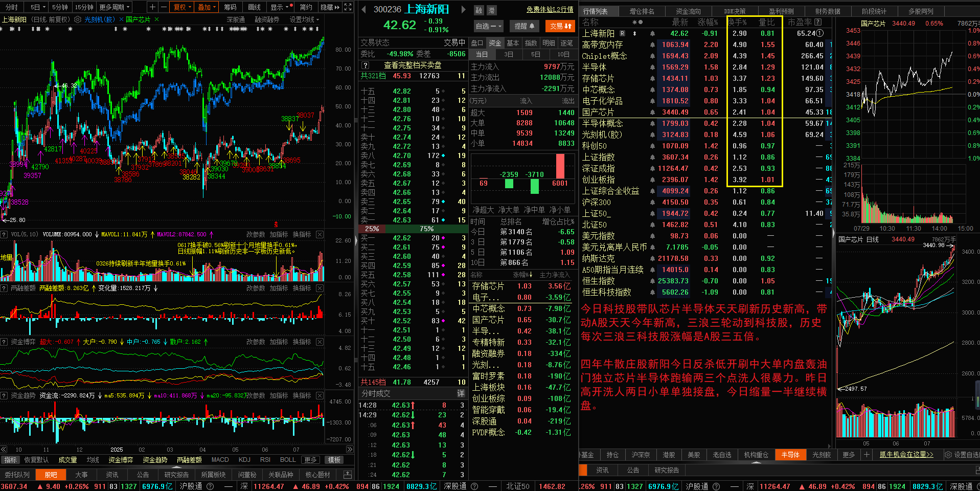The image size is (980, 491).
Task: Open 复权 dropdown
Action: tap(183, 7)
